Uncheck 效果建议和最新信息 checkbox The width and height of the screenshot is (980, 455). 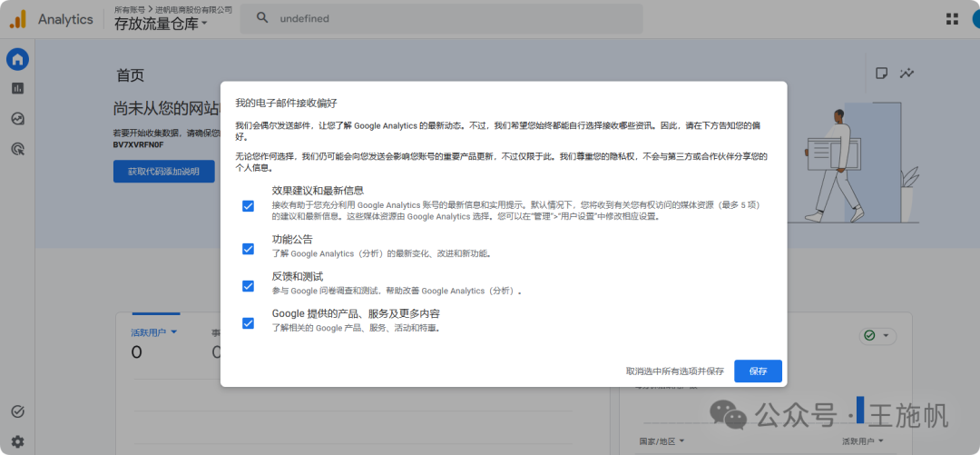click(248, 206)
